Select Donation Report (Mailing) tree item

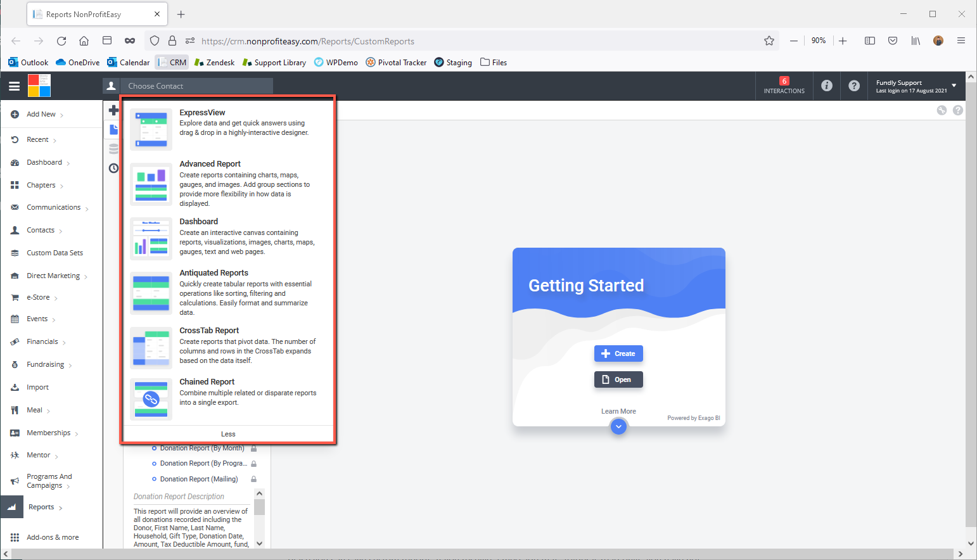[x=199, y=479]
